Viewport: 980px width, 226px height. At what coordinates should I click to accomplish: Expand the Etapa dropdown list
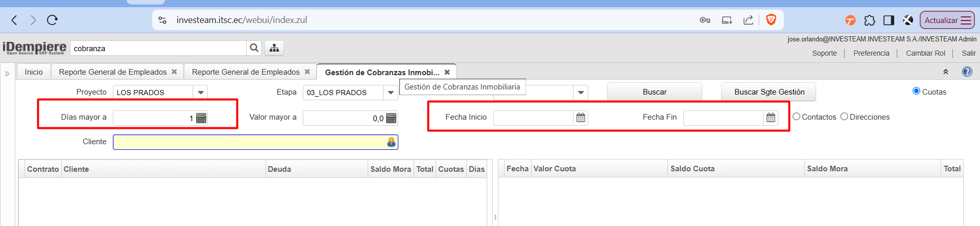click(x=391, y=93)
